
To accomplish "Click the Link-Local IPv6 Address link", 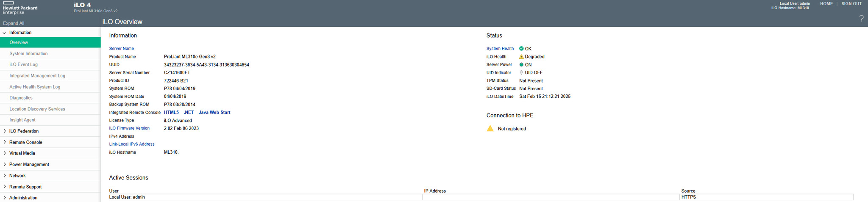I will (132, 144).
